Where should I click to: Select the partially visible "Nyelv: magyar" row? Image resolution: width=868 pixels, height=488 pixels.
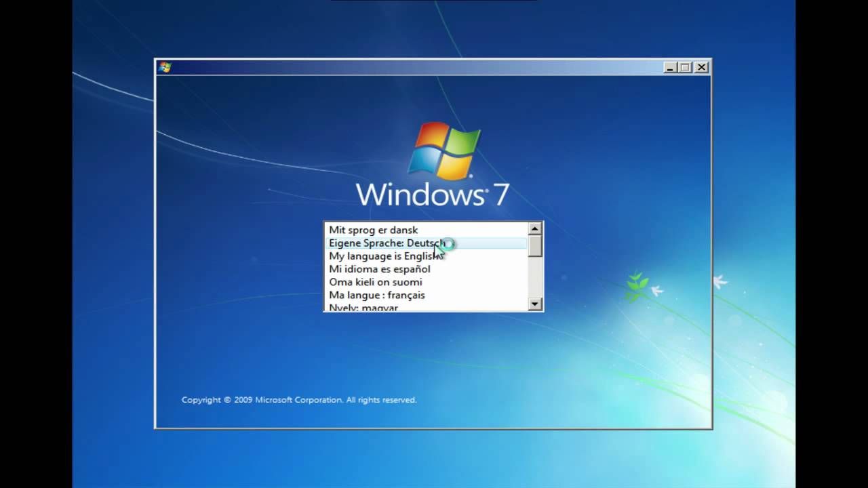pos(427,306)
